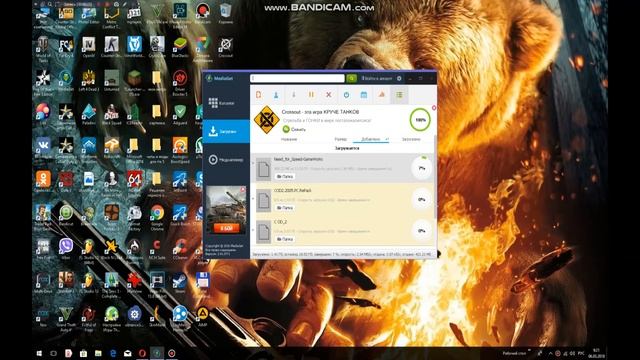Screen dimensions: 640x360
Task: Sort by the downloaded column header
Action: click(x=411, y=139)
